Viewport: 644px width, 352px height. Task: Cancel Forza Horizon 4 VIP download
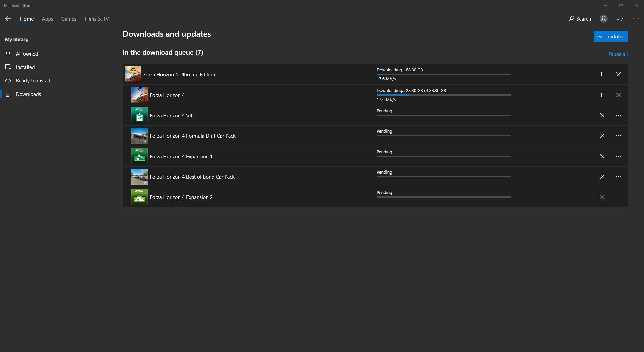tap(602, 116)
